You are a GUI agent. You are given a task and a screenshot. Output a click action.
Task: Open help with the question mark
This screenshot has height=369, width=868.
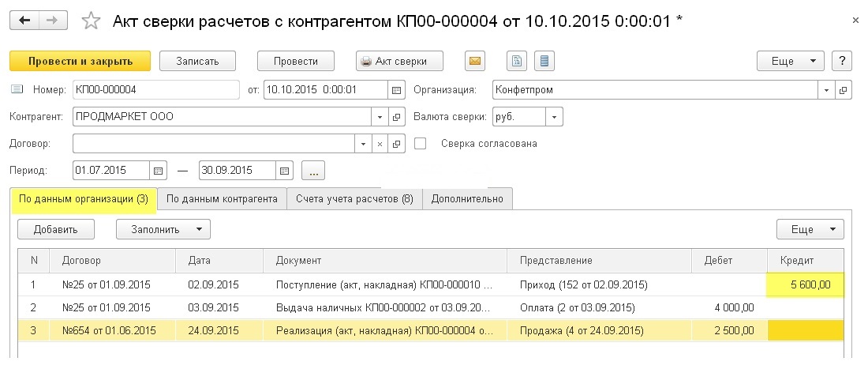click(842, 61)
